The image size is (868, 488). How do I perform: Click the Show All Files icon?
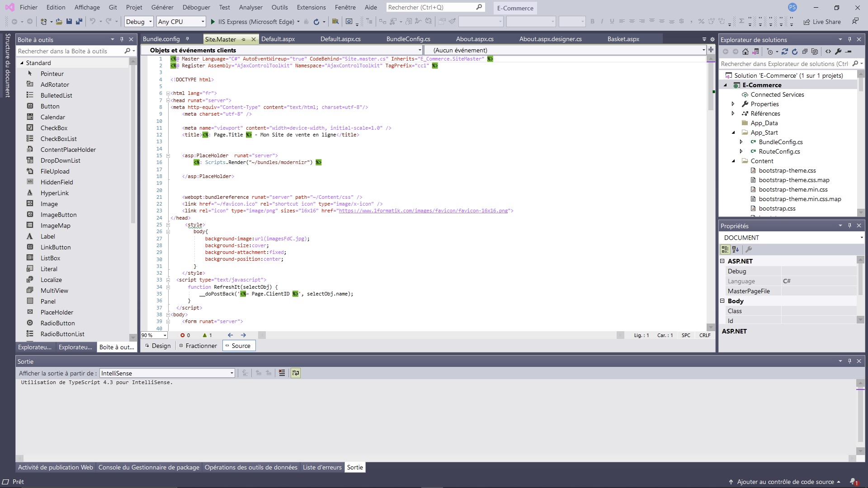pyautogui.click(x=815, y=52)
